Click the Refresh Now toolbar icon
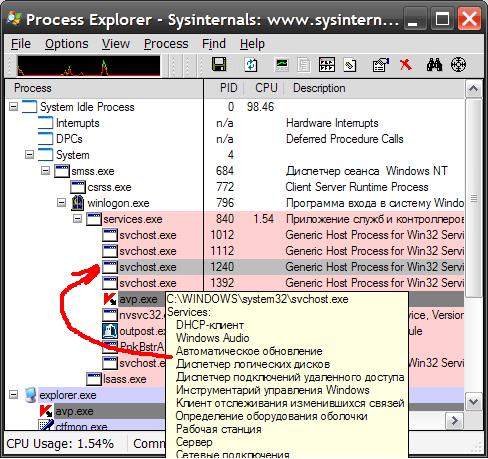 click(251, 65)
